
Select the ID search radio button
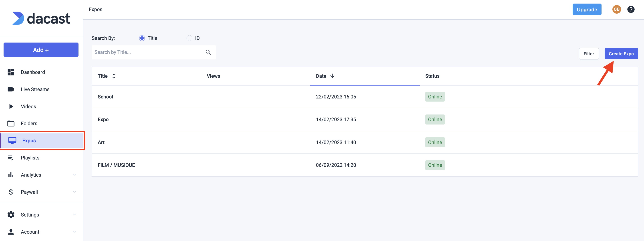pyautogui.click(x=189, y=38)
